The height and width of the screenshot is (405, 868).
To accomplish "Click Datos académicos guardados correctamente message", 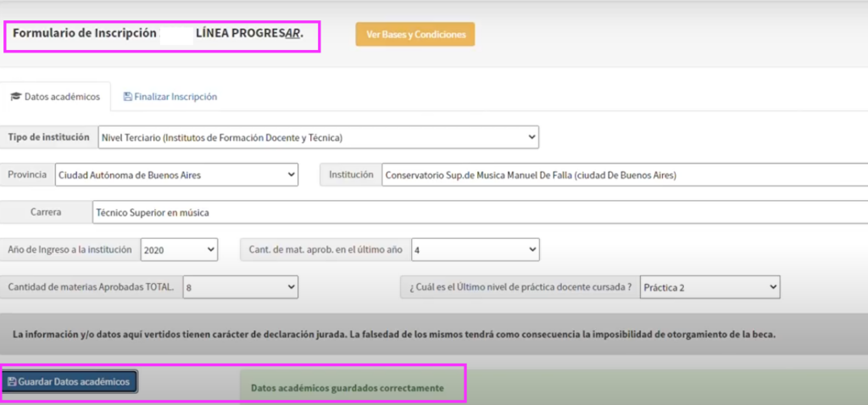I will 347,388.
